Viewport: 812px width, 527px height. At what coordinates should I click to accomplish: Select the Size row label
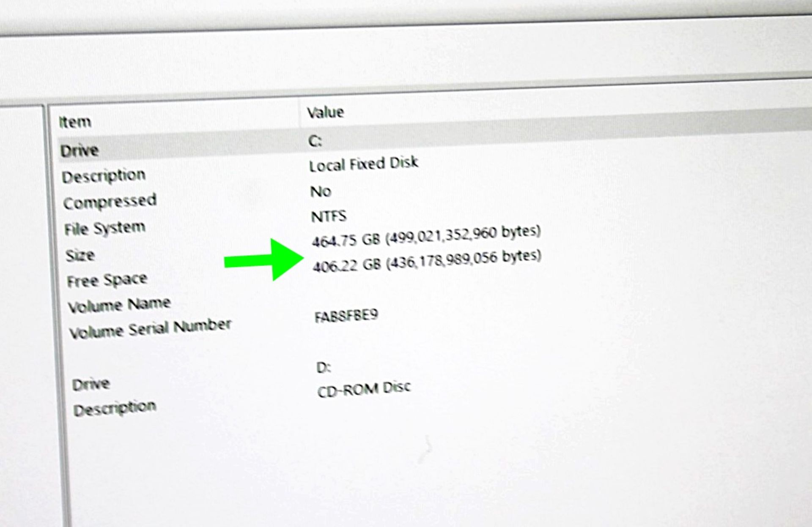click(80, 255)
